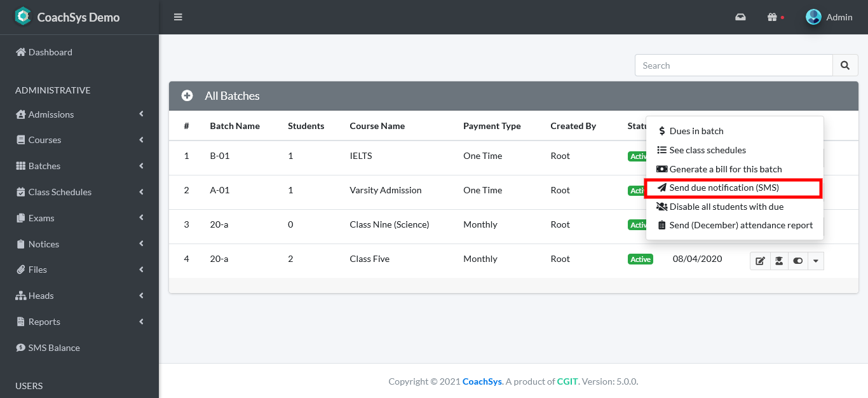The height and width of the screenshot is (398, 868).
Task: Click the plus icon beside All Batches
Action: 187,96
